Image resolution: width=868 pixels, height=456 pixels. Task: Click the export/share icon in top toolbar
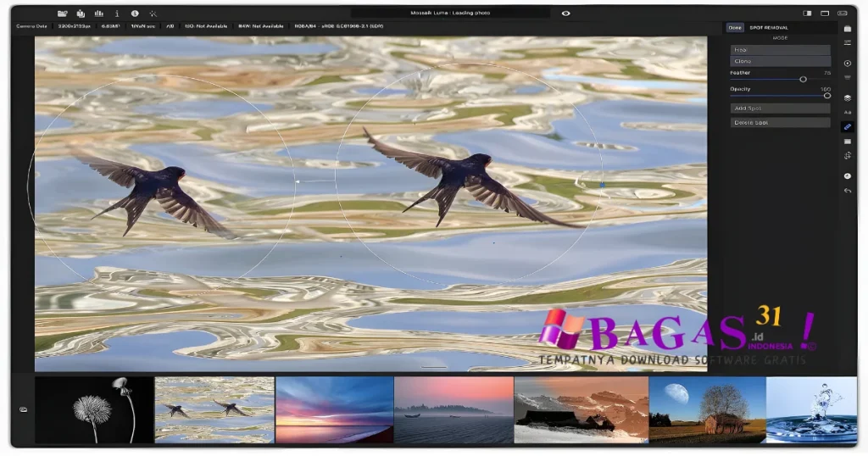click(x=81, y=14)
